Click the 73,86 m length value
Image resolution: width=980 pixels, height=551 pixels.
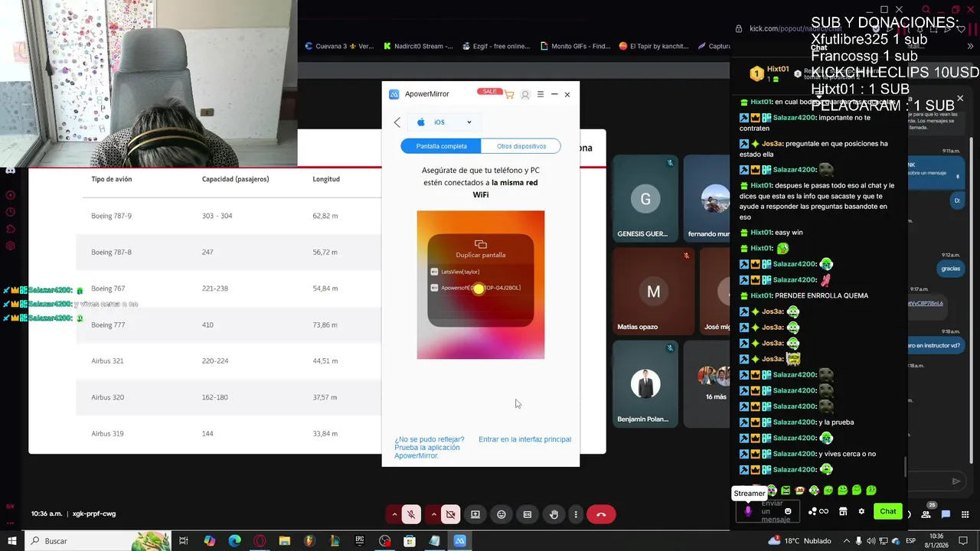[x=325, y=324]
